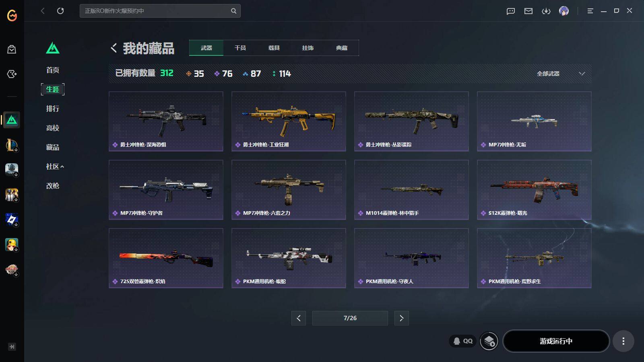Click the download manager icon in header

tap(546, 11)
